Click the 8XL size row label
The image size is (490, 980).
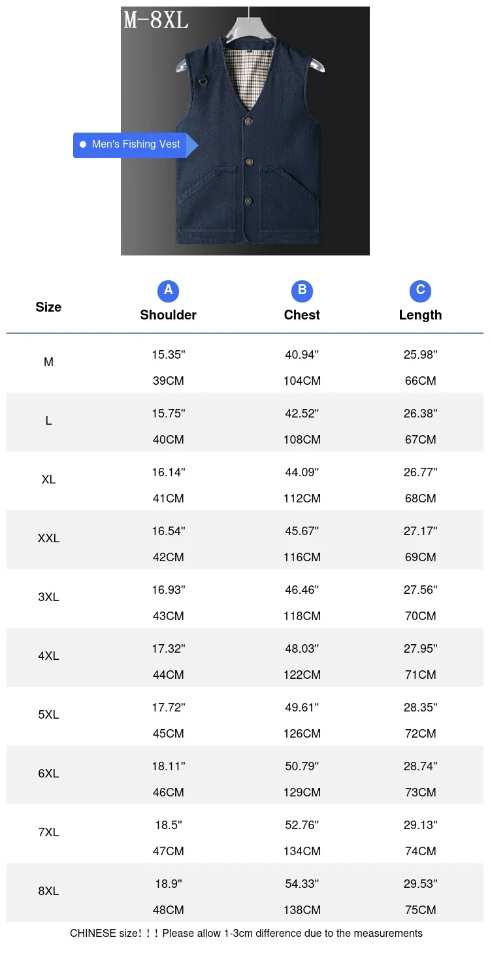click(x=48, y=891)
